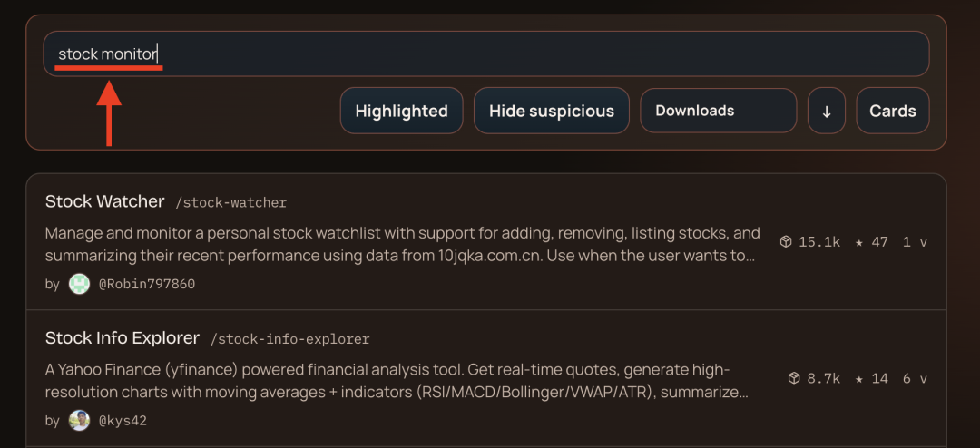Click the sort direction arrow button
Viewport: 980px width, 448px height.
click(x=827, y=111)
